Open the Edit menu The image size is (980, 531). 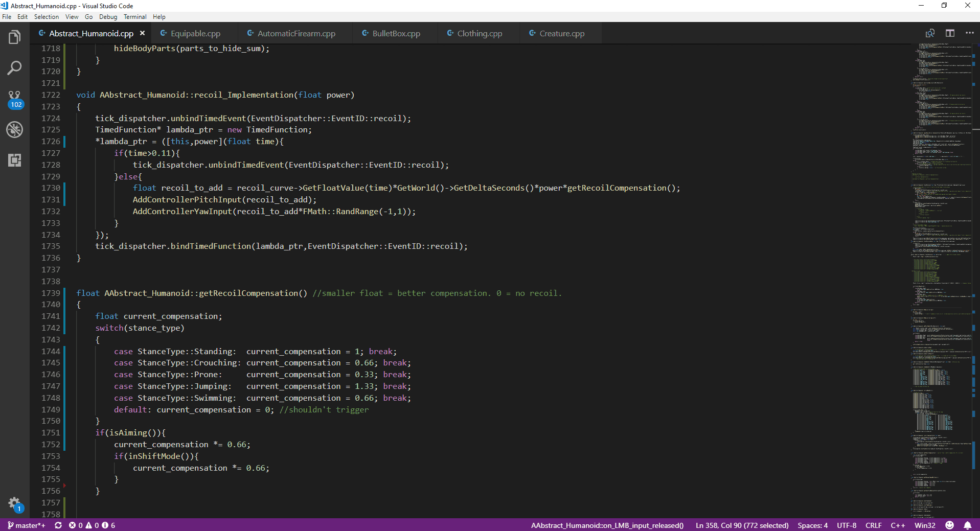pos(22,17)
